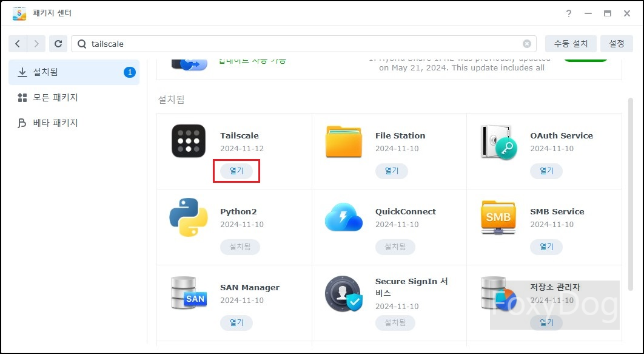The height and width of the screenshot is (354, 644).
Task: Clear the tailscale search text
Action: pyautogui.click(x=527, y=44)
